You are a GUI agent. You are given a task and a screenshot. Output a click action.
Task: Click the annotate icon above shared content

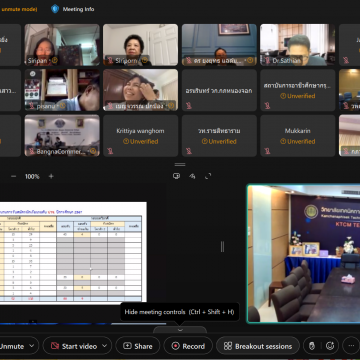(x=192, y=176)
